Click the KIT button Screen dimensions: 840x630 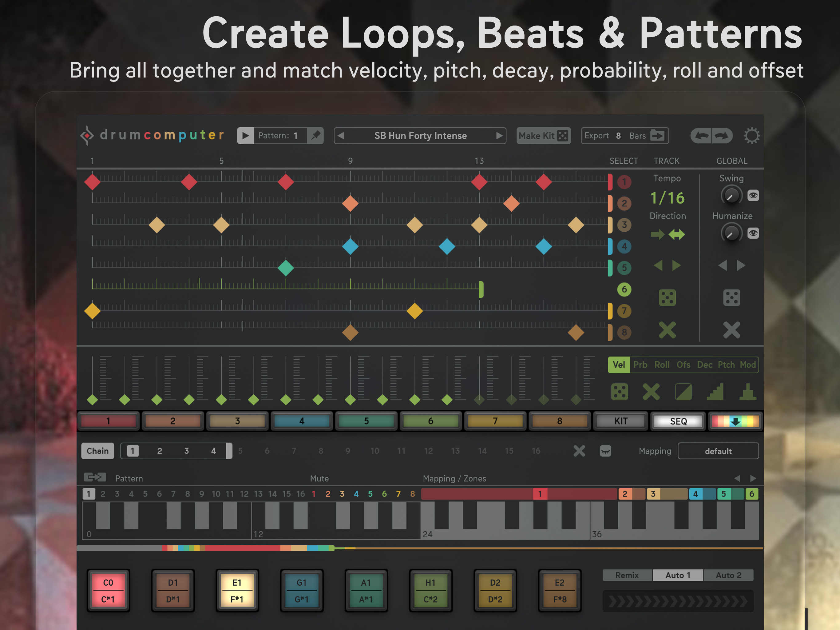point(620,421)
